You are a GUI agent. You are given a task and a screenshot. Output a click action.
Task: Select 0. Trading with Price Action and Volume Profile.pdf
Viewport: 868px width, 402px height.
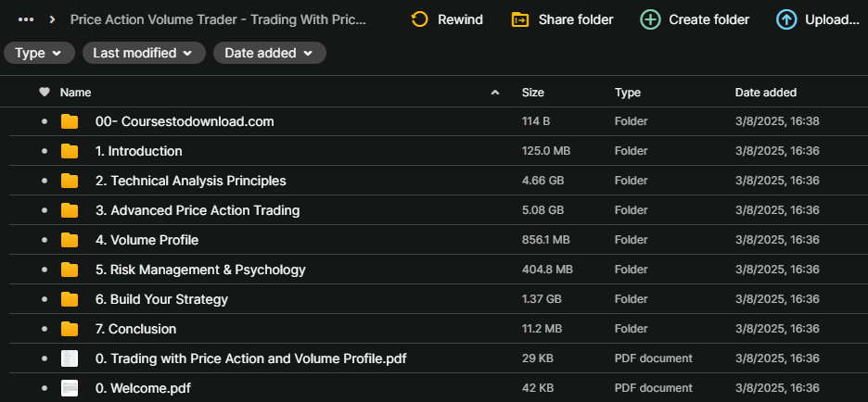point(250,358)
